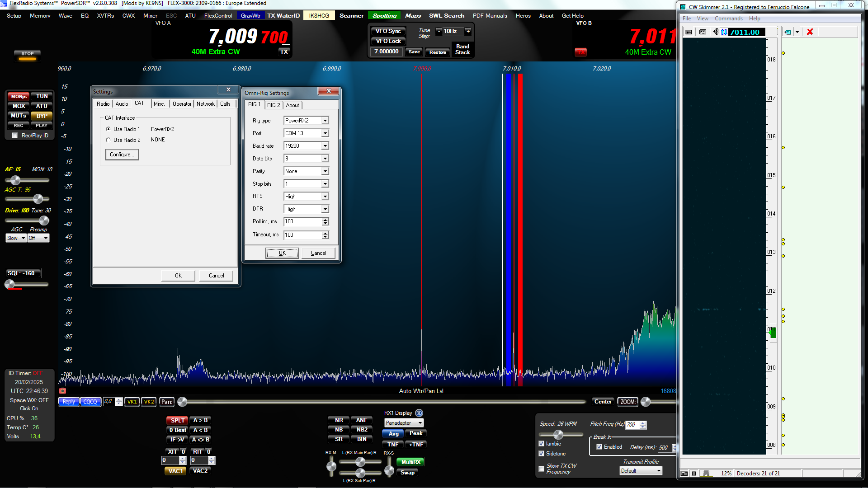868x488 pixels.
Task: Open the Transmit Profile Default dropdown
Action: pos(641,471)
